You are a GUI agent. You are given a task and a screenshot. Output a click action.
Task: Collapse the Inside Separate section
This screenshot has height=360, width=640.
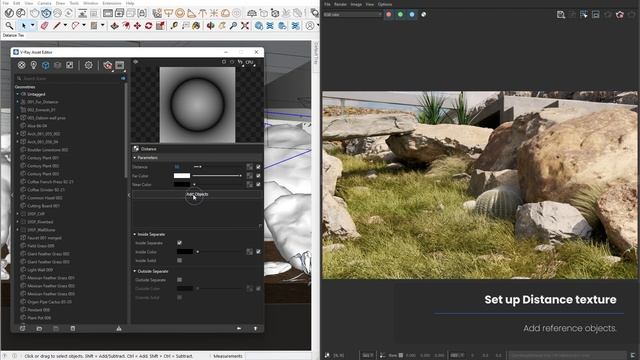[135, 234]
